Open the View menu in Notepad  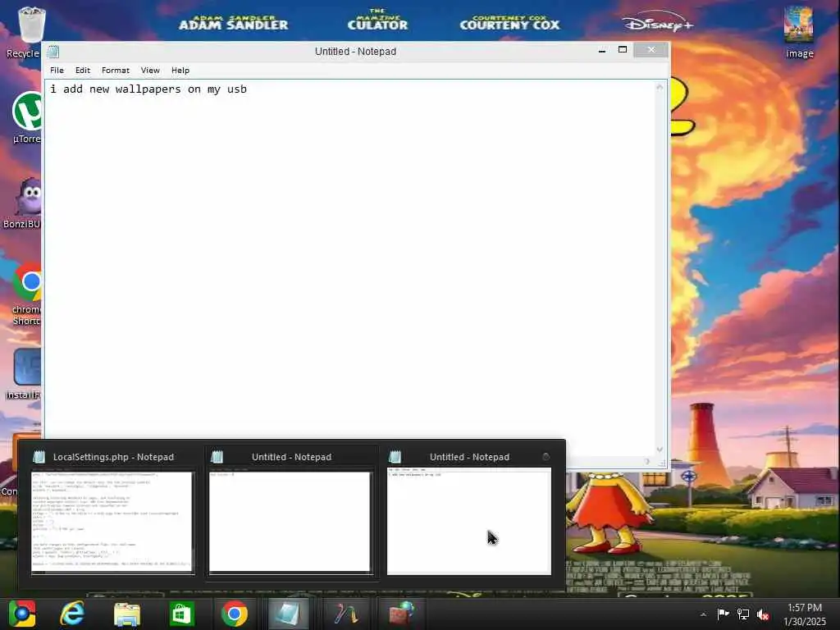coord(150,71)
